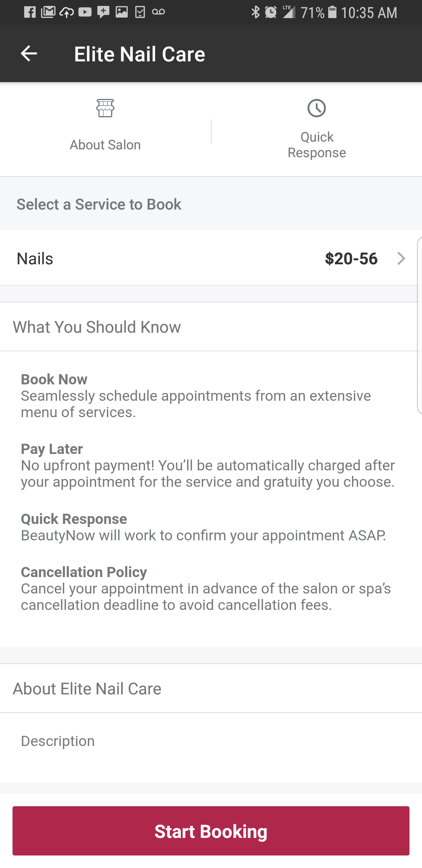This screenshot has width=422, height=868.
Task: Tap the Bluetooth status icon
Action: [255, 12]
